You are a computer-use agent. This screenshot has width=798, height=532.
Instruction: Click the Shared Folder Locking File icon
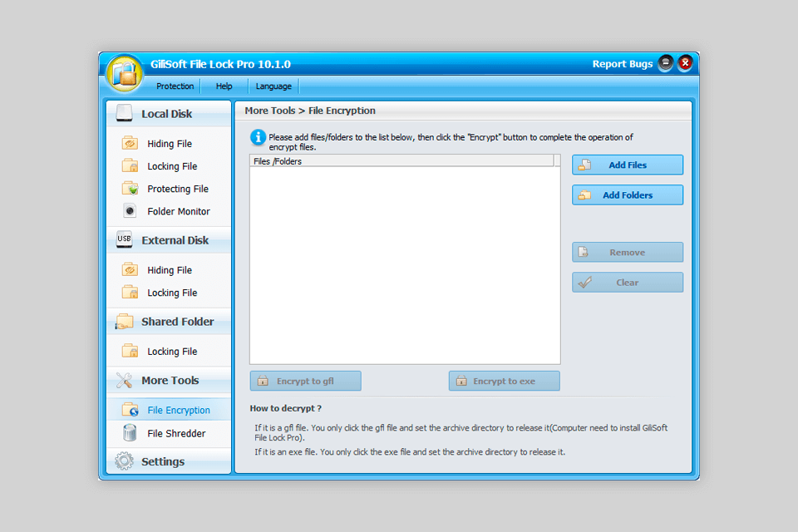pyautogui.click(x=130, y=351)
